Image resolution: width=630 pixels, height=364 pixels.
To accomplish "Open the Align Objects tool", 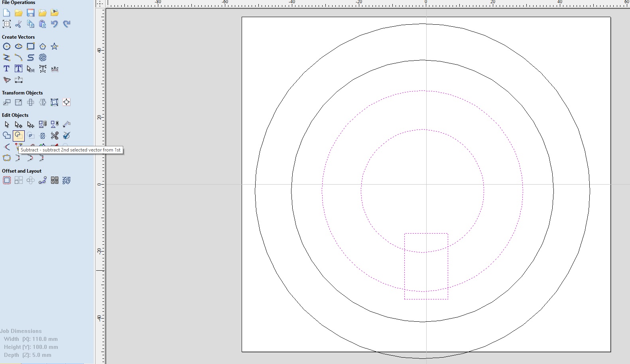I will (67, 102).
